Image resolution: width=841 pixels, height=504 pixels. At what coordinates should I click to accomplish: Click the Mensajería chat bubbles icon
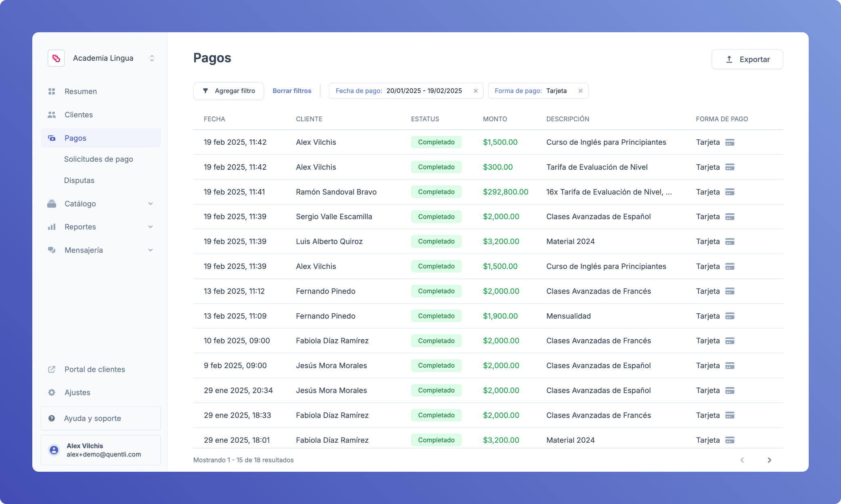point(52,250)
